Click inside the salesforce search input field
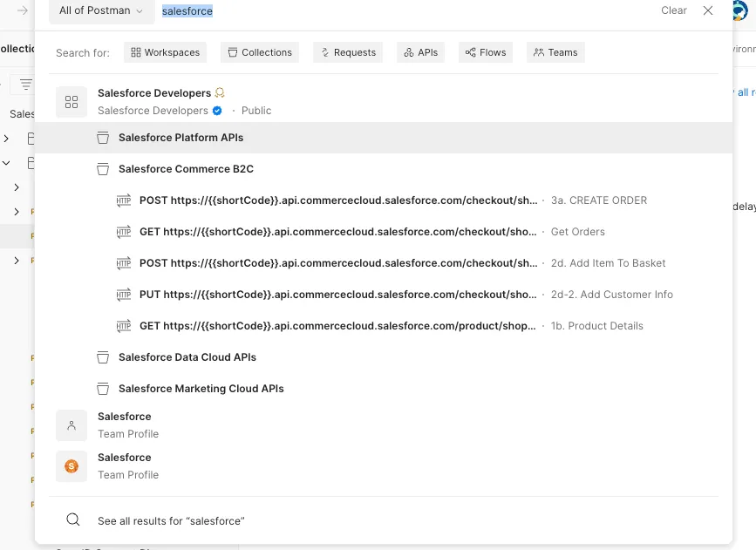This screenshot has height=550, width=756. 187,11
